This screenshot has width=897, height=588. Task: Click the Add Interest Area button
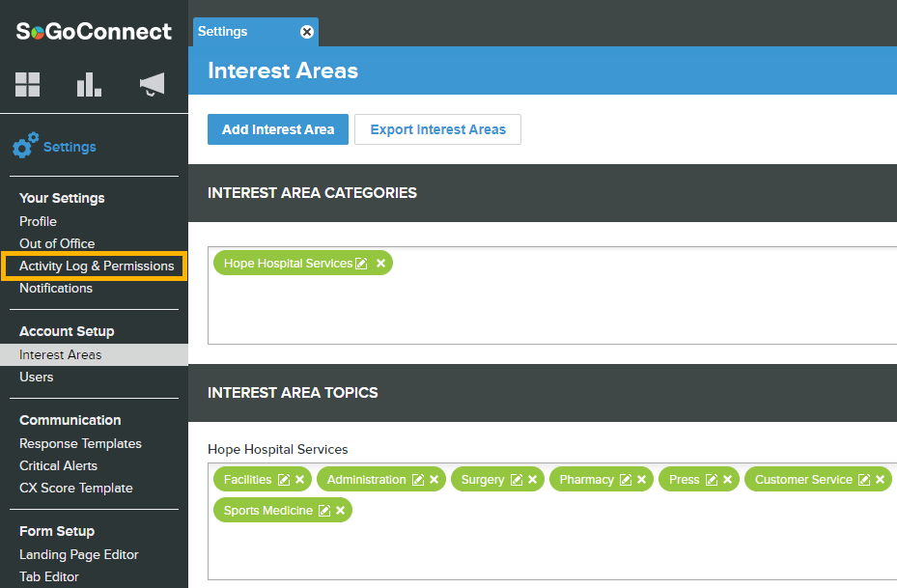[278, 129]
